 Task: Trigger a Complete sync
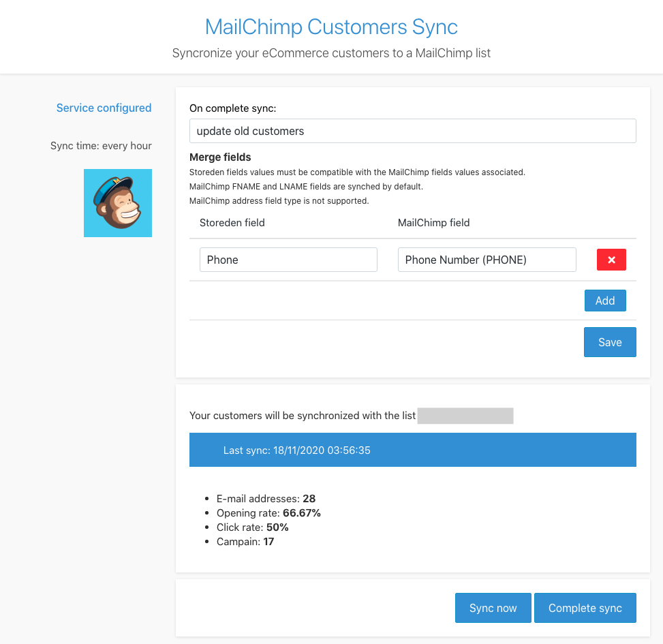(x=585, y=607)
